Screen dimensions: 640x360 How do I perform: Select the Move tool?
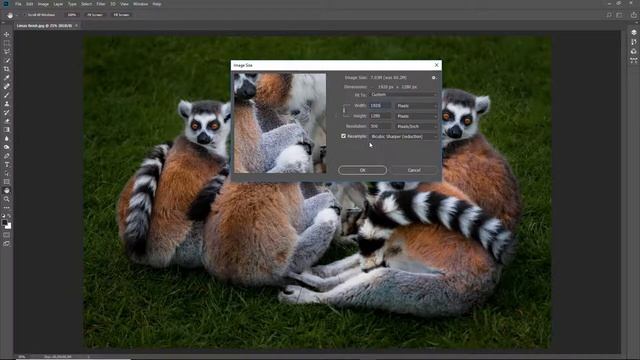coord(7,34)
